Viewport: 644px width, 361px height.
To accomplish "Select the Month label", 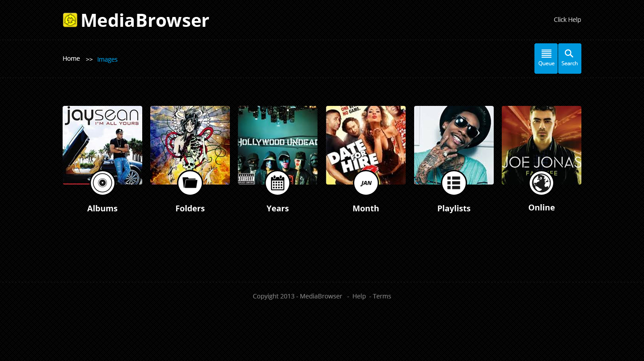I will coord(366,209).
